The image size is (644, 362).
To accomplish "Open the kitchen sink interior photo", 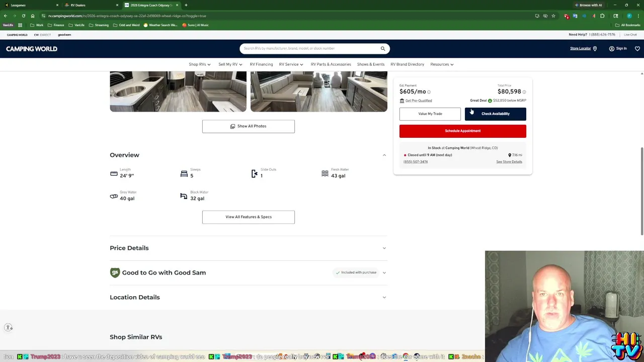I will 178,91.
